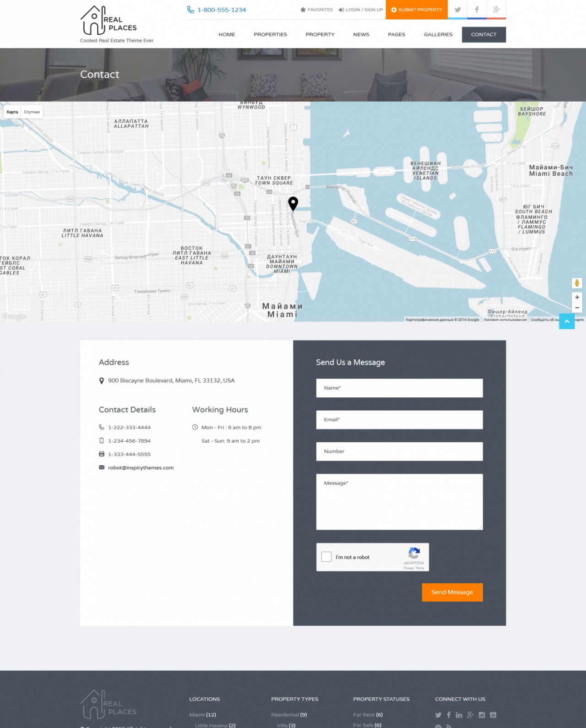Focus the Email input field
The width and height of the screenshot is (586, 728).
point(399,419)
